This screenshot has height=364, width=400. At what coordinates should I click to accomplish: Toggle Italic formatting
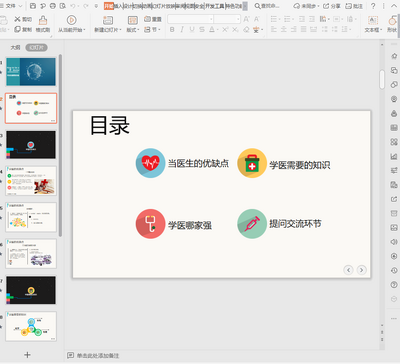click(182, 30)
